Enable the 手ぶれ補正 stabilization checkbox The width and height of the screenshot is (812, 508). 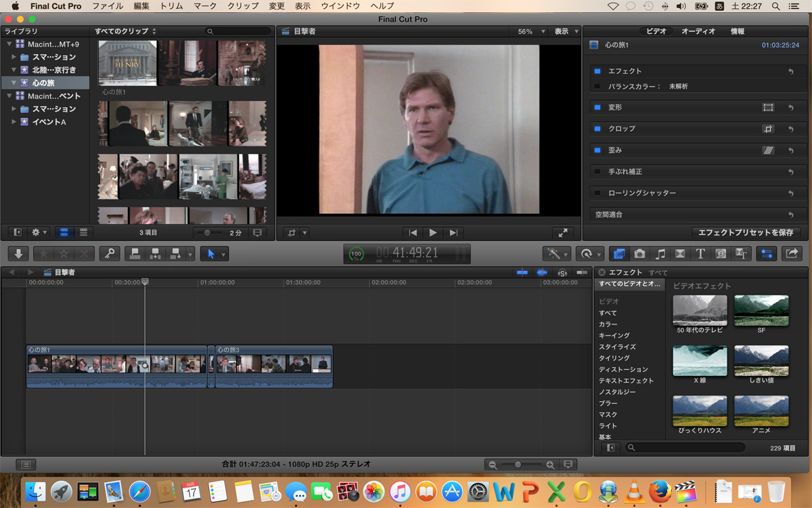pos(597,172)
